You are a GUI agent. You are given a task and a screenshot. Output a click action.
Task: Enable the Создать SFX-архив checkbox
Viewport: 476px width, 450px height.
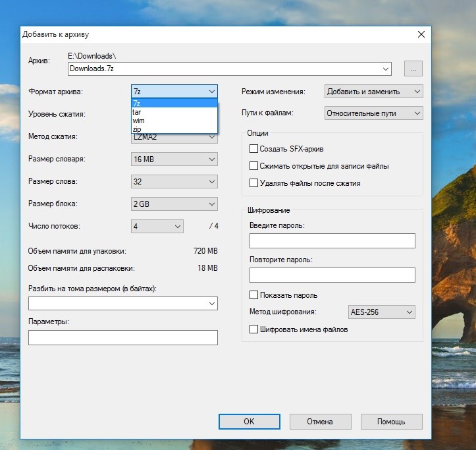coord(254,149)
